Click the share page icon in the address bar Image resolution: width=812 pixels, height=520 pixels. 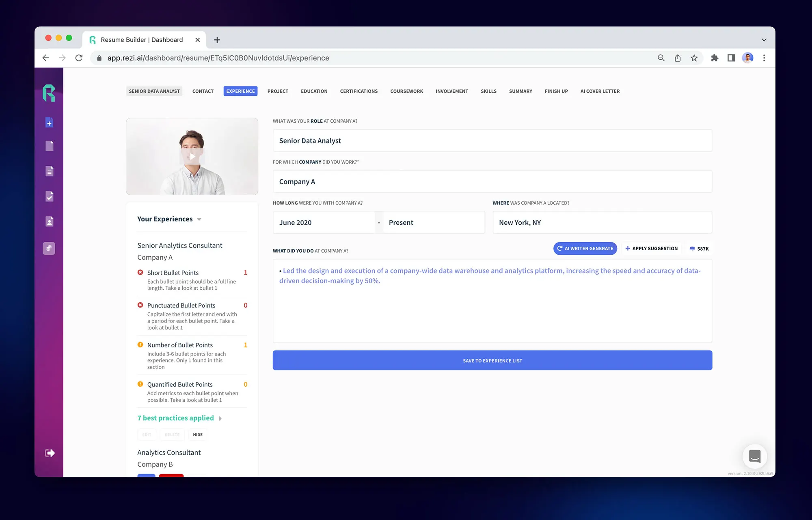[678, 58]
